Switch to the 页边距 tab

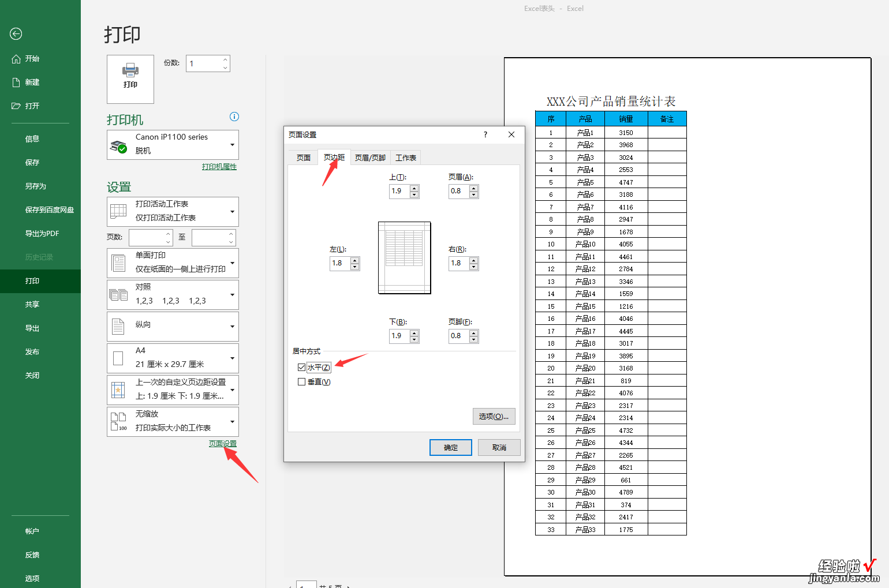click(334, 157)
